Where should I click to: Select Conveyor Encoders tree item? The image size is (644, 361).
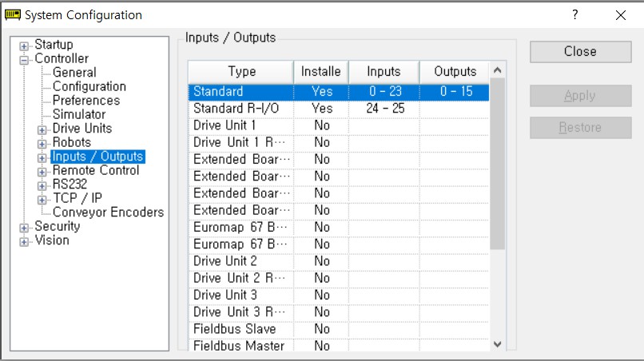click(109, 212)
